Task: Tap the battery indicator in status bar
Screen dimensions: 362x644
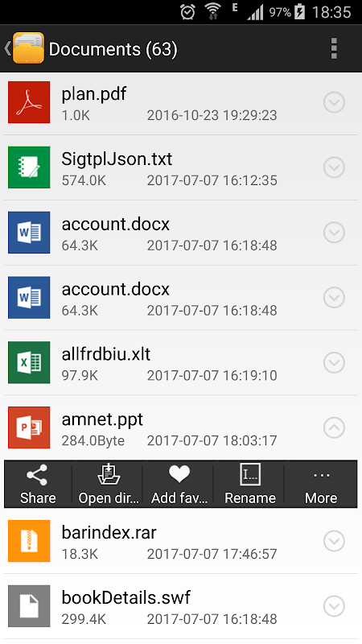Action: click(299, 12)
